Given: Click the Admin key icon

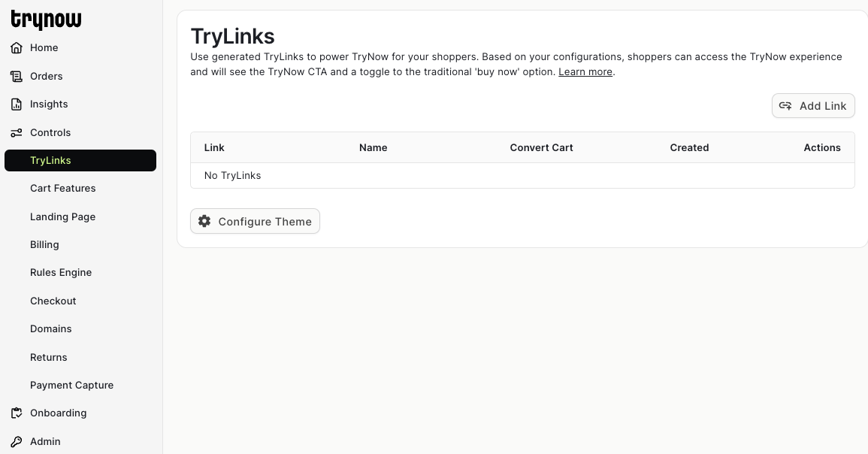Looking at the screenshot, I should [17, 441].
